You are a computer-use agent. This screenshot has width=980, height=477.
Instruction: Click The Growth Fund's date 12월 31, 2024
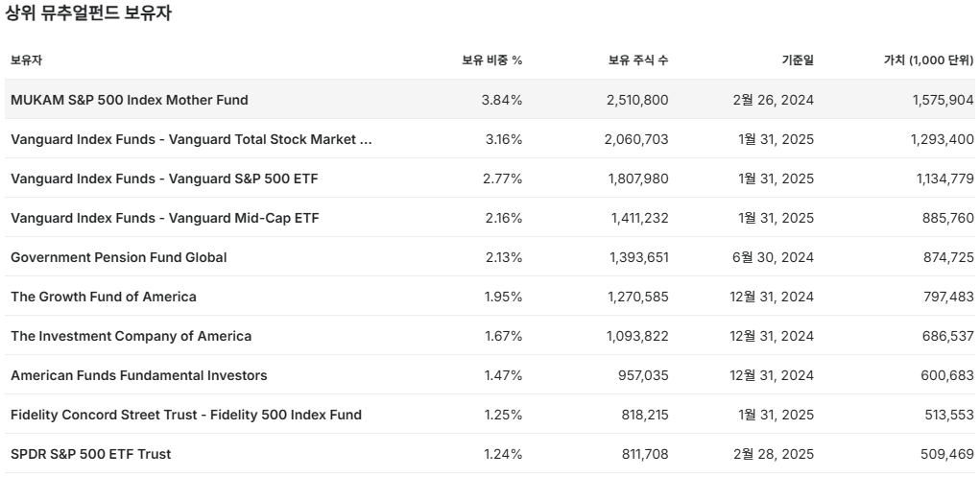[x=772, y=297]
